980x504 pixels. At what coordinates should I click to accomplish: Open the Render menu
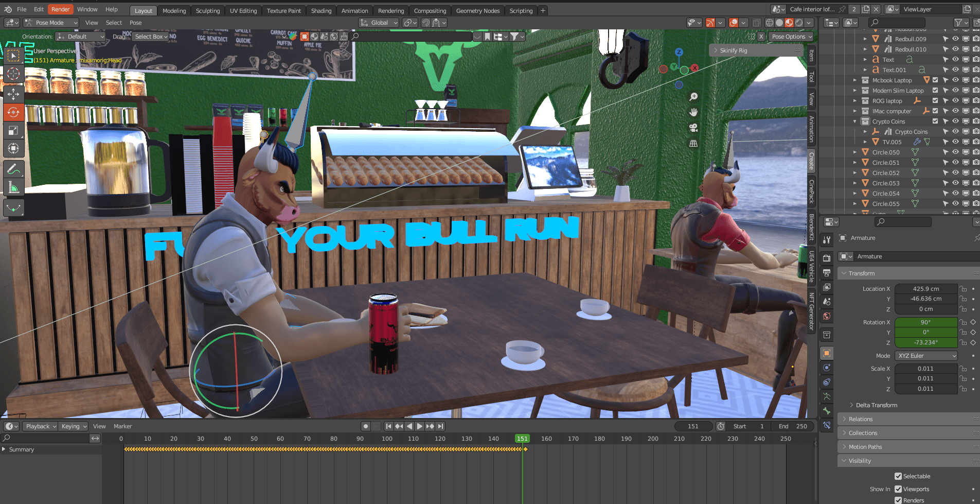click(60, 9)
